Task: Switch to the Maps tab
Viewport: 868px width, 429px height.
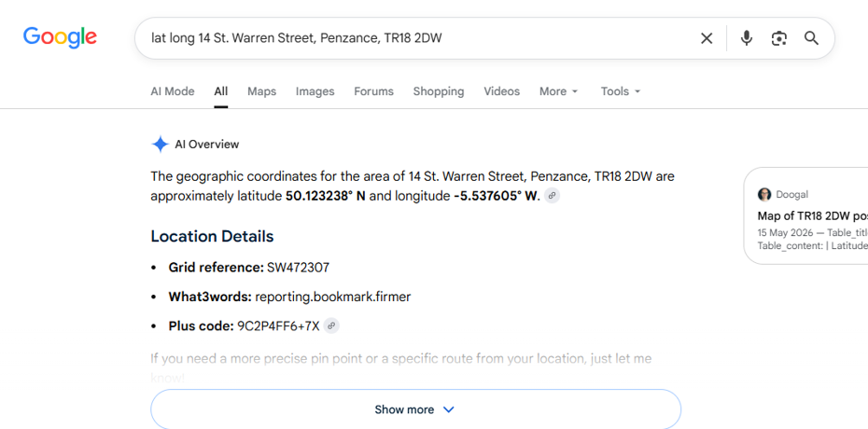Action: click(262, 91)
